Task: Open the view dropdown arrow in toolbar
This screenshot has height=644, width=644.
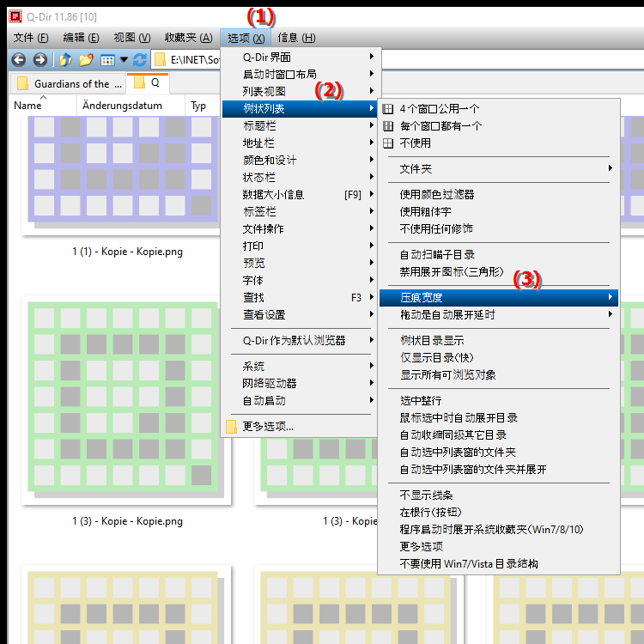Action: point(125,60)
